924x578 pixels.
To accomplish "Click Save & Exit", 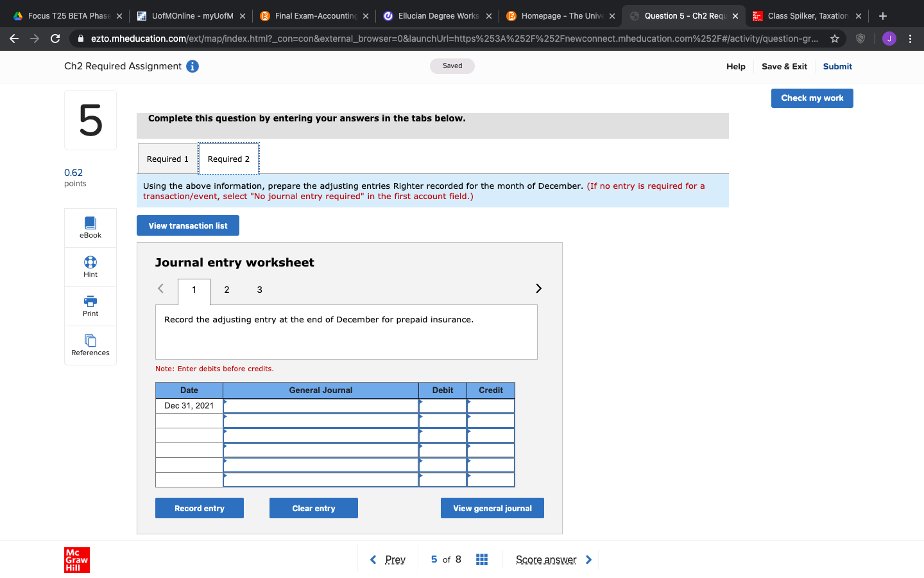I will [x=784, y=66].
